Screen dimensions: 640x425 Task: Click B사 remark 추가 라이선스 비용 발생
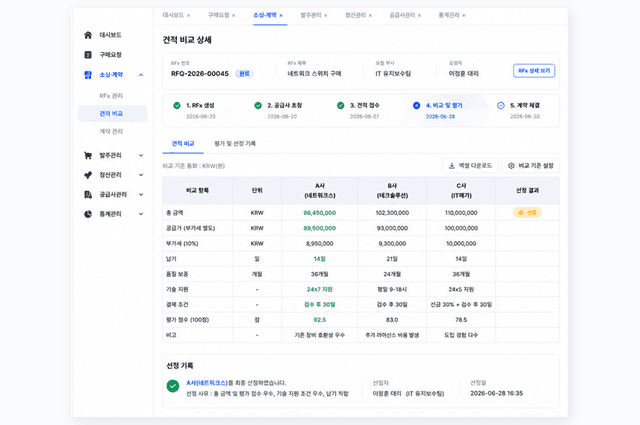[x=392, y=335]
